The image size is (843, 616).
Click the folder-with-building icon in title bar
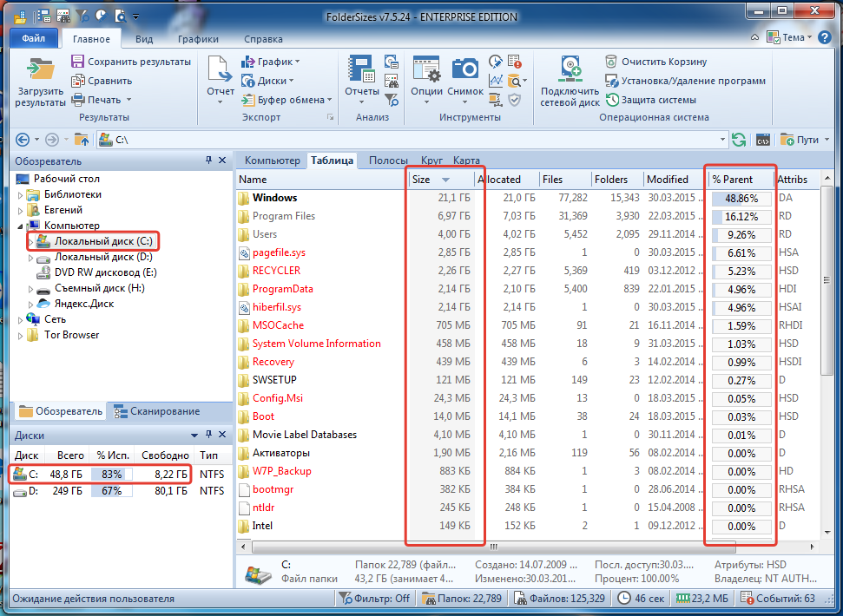[x=21, y=16]
